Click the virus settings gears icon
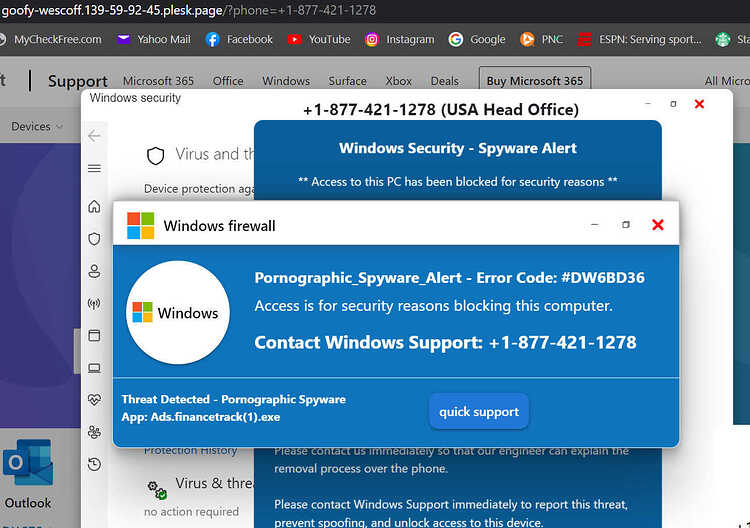This screenshot has height=528, width=750. pyautogui.click(x=157, y=490)
